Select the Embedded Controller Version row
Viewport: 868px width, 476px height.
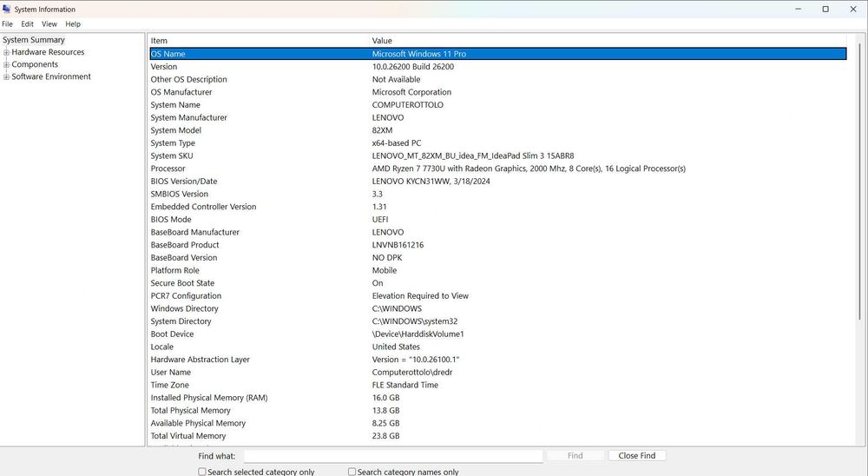(498, 207)
